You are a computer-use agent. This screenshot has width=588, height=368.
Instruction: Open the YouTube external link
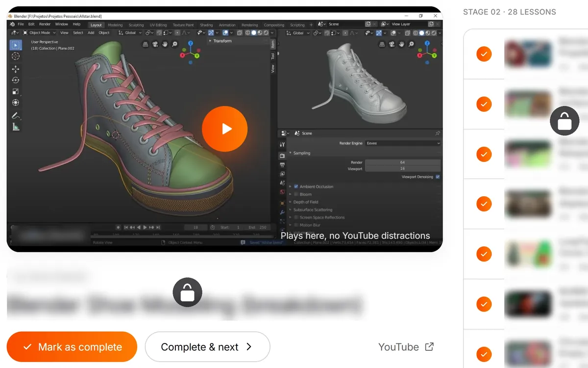406,347
